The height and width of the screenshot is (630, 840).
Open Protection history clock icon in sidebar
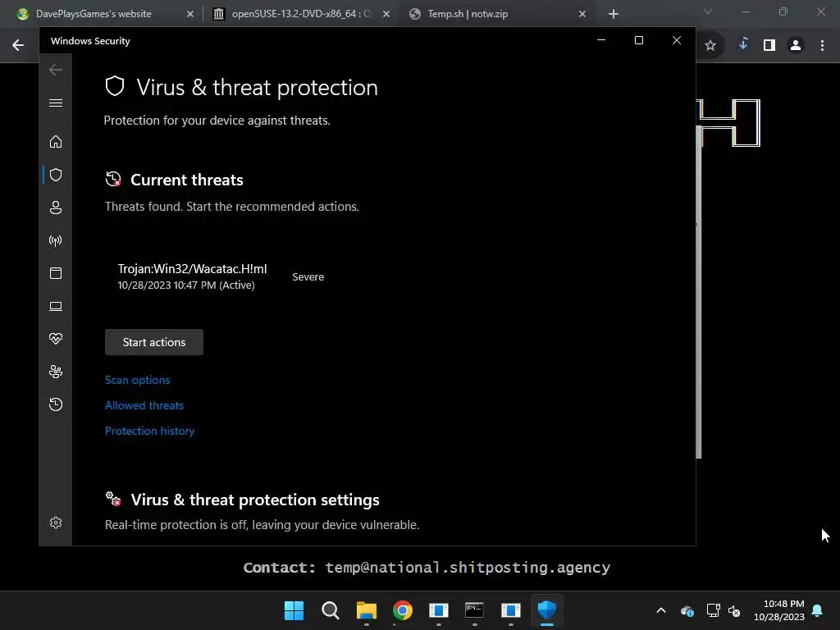(x=56, y=404)
